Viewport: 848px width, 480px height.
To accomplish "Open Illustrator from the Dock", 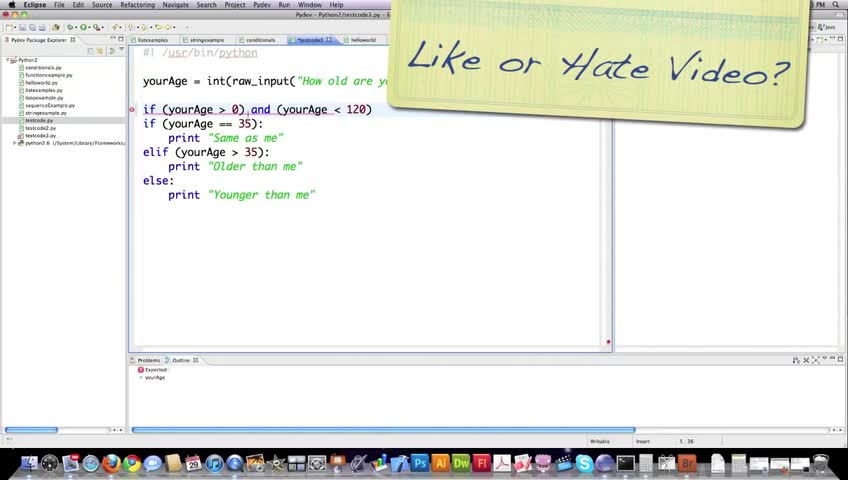I will (440, 463).
